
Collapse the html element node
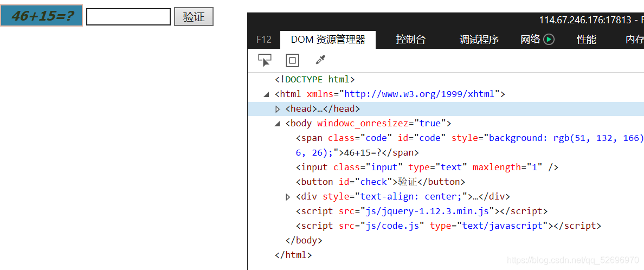267,94
